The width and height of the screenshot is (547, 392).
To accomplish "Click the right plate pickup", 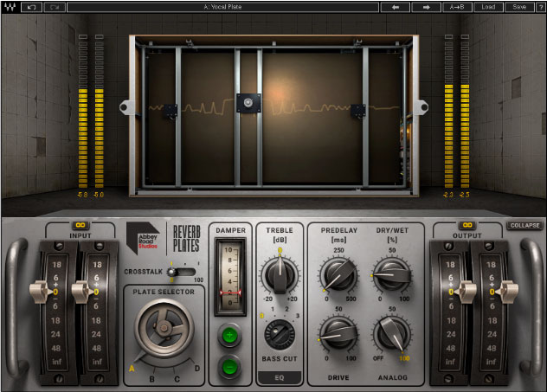I will pos(358,111).
